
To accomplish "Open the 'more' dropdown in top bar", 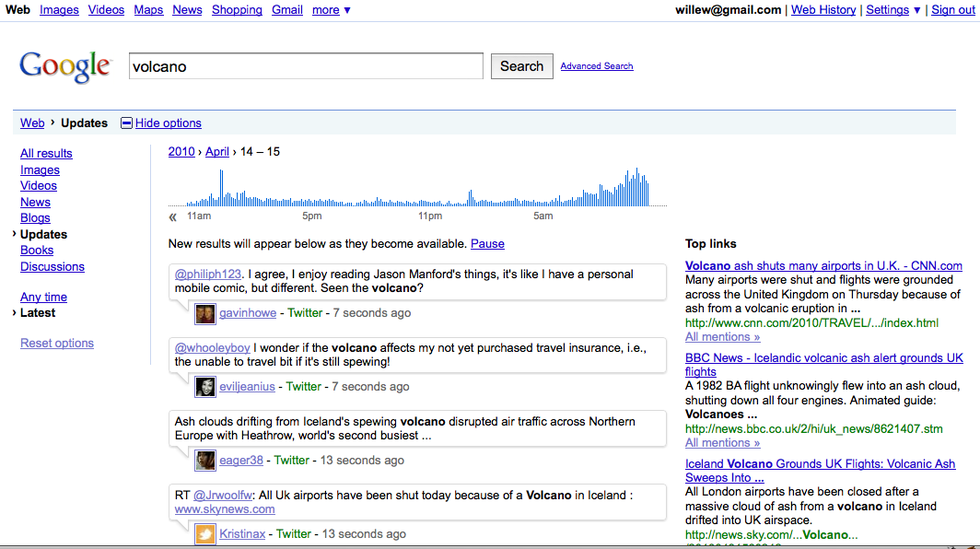I will click(x=331, y=10).
